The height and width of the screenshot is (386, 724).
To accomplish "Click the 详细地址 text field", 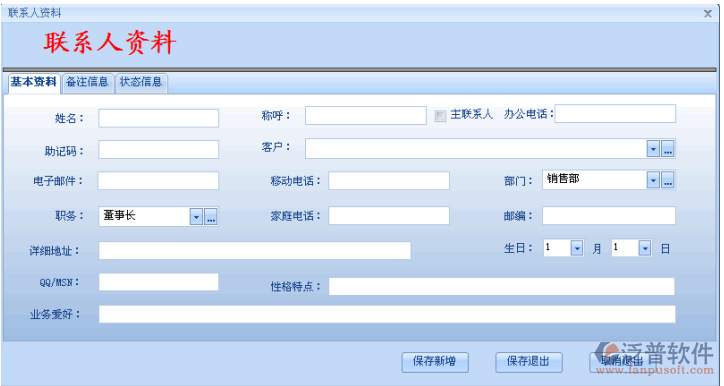I will coord(254,250).
